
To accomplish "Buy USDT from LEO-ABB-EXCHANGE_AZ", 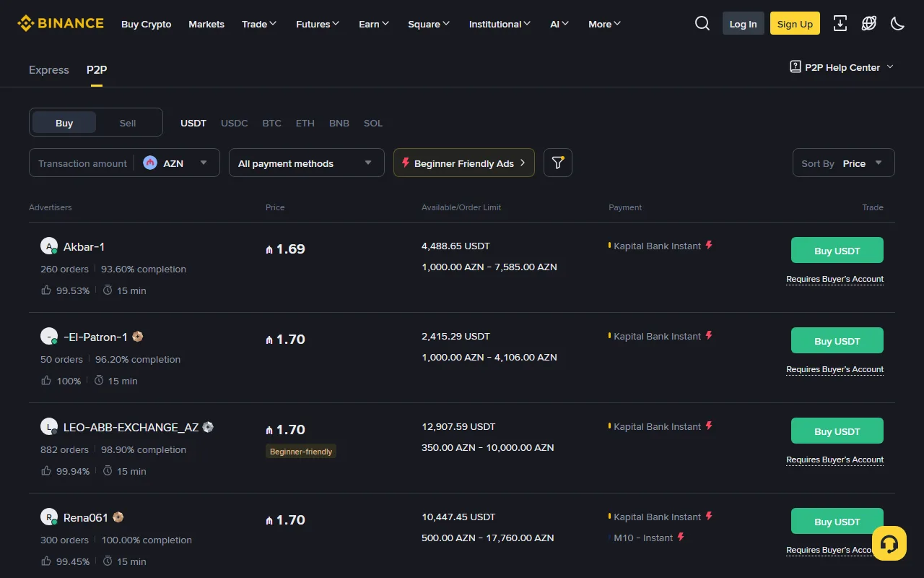I will pos(837,431).
